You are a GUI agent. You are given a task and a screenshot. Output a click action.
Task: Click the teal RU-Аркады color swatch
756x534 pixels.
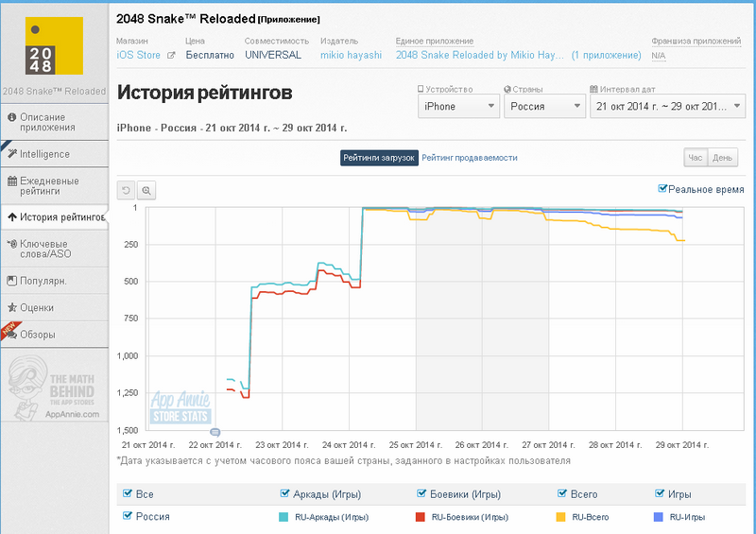(283, 517)
